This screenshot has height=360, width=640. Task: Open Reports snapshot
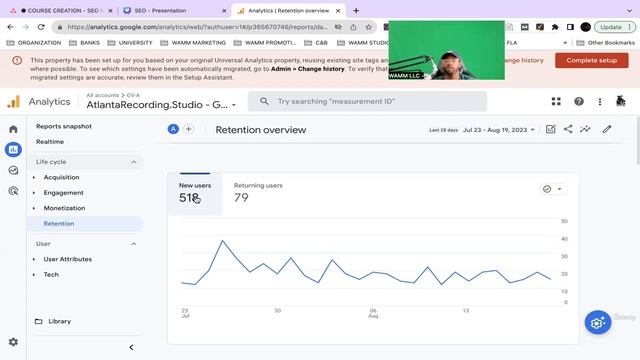[64, 127]
